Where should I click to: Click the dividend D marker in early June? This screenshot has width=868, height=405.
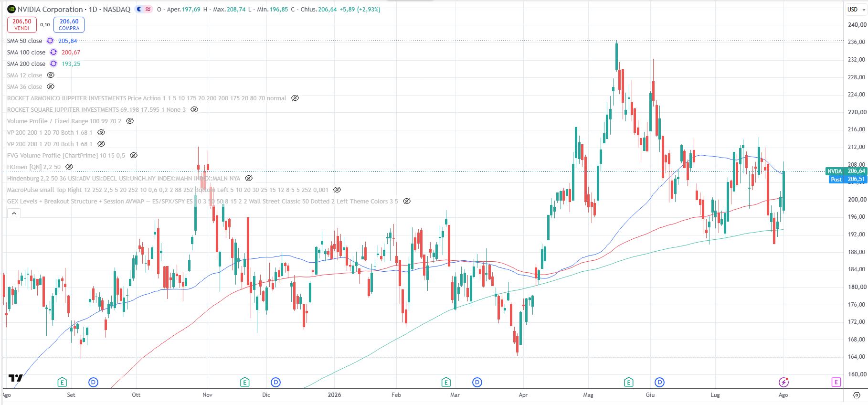(659, 382)
